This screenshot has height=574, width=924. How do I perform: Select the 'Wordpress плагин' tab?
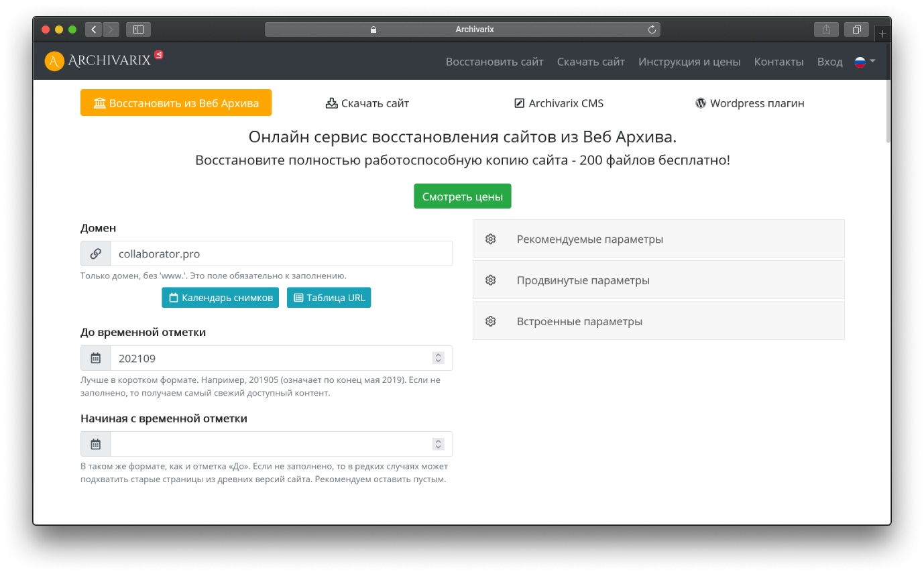(x=750, y=103)
